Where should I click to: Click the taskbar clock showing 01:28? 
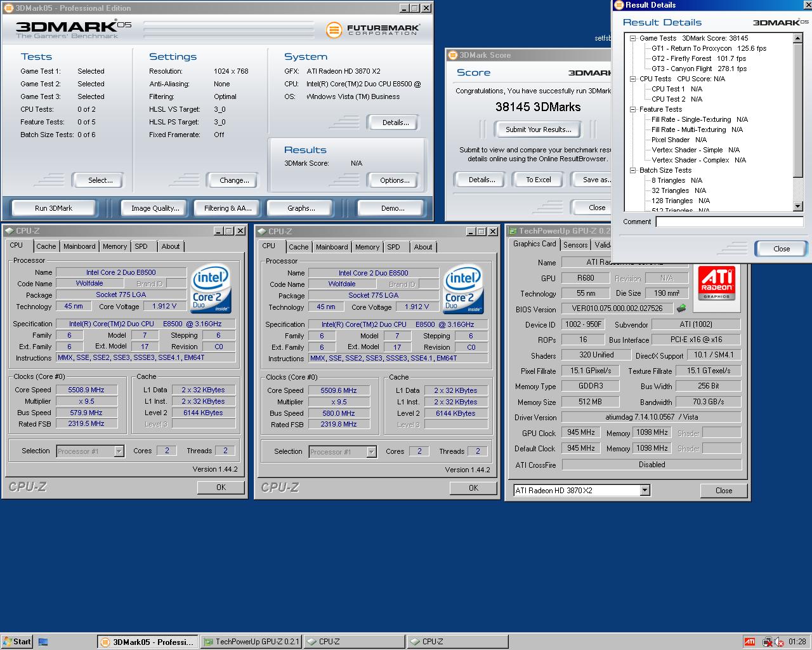pos(797,642)
